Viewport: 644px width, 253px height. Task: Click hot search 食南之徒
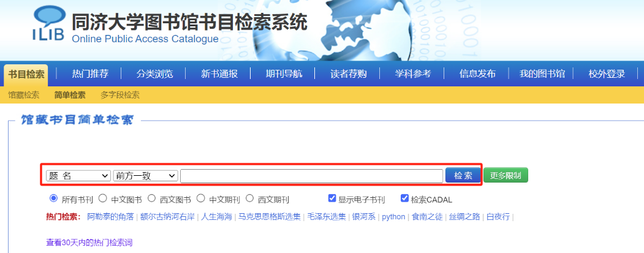coord(427,217)
